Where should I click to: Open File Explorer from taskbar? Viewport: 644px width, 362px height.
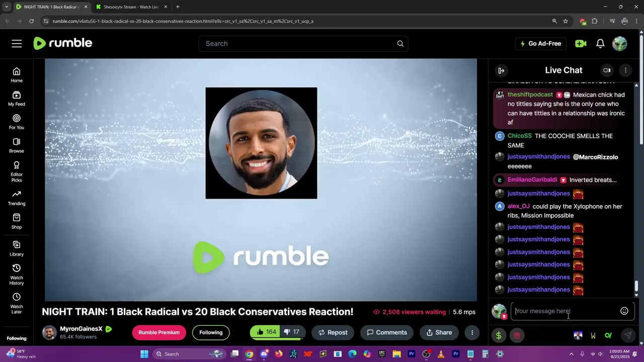pos(396,354)
